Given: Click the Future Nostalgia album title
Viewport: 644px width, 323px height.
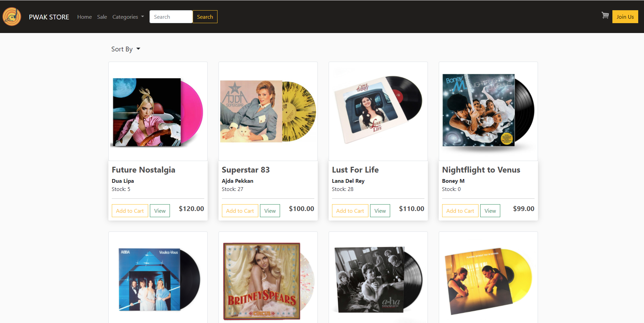Looking at the screenshot, I should [x=143, y=169].
